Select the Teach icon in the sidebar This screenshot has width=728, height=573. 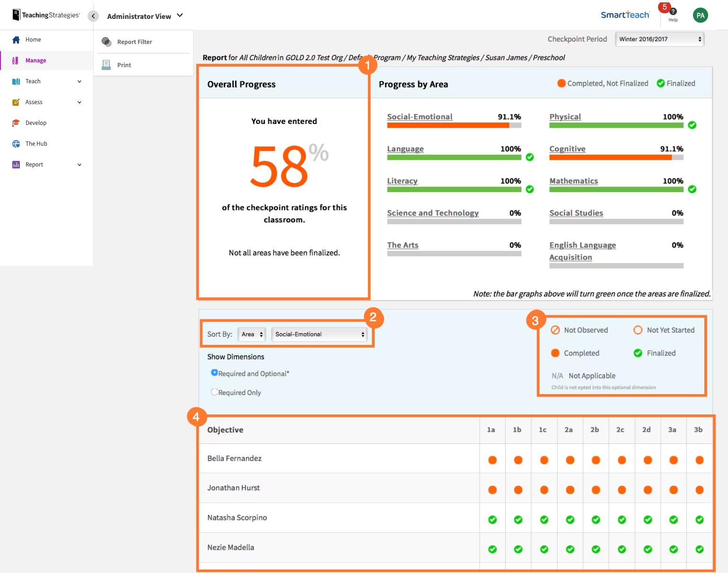pos(16,81)
